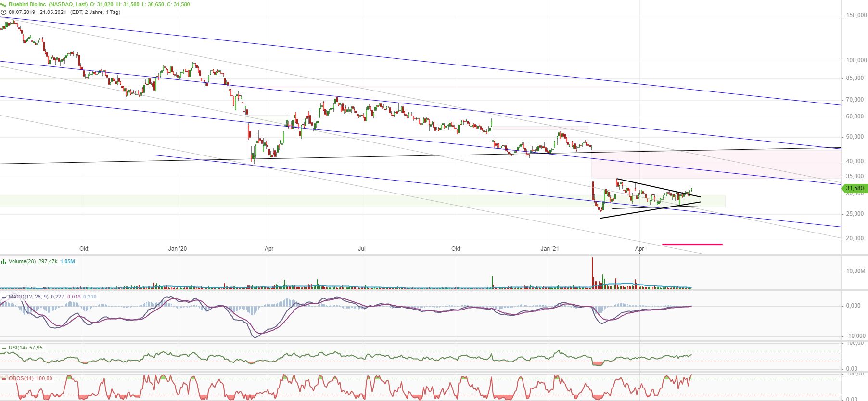Screen dimensions: 868x401
Task: Click the red OBOS legend icon
Action: [4, 378]
